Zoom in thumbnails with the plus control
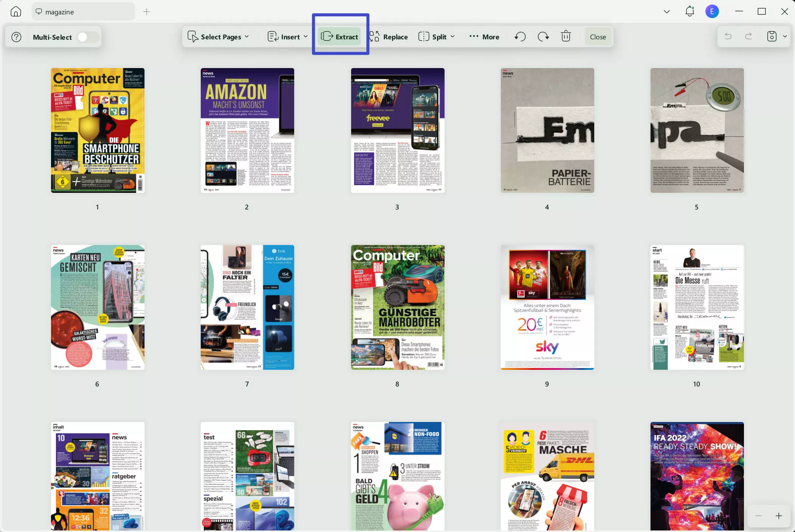Image resolution: width=795 pixels, height=532 pixels. tap(779, 516)
